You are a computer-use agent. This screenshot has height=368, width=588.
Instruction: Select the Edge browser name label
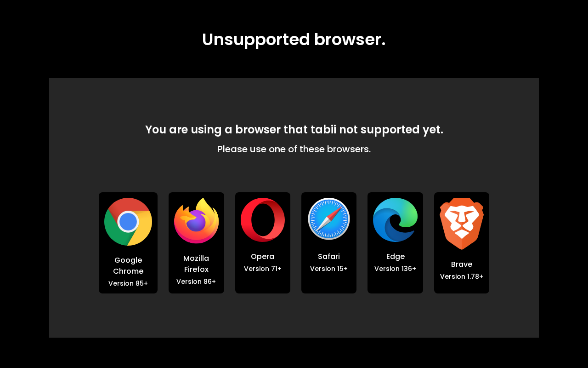pyautogui.click(x=396, y=257)
